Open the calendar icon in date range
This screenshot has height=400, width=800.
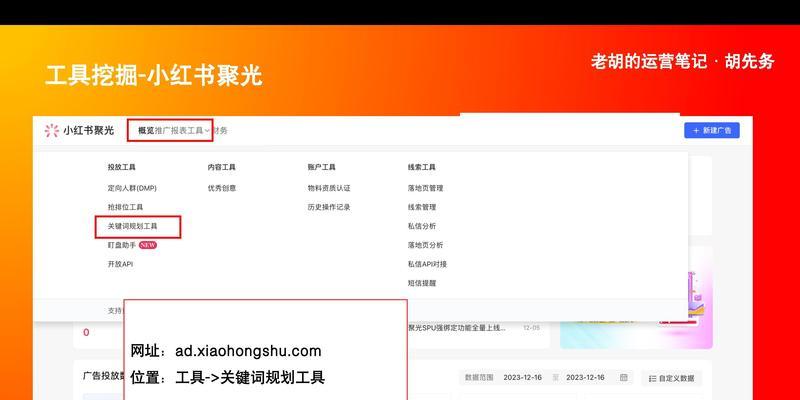pos(623,378)
